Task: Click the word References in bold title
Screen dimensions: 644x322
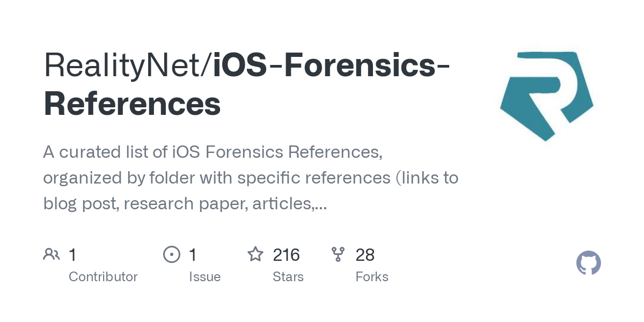Action: click(132, 104)
